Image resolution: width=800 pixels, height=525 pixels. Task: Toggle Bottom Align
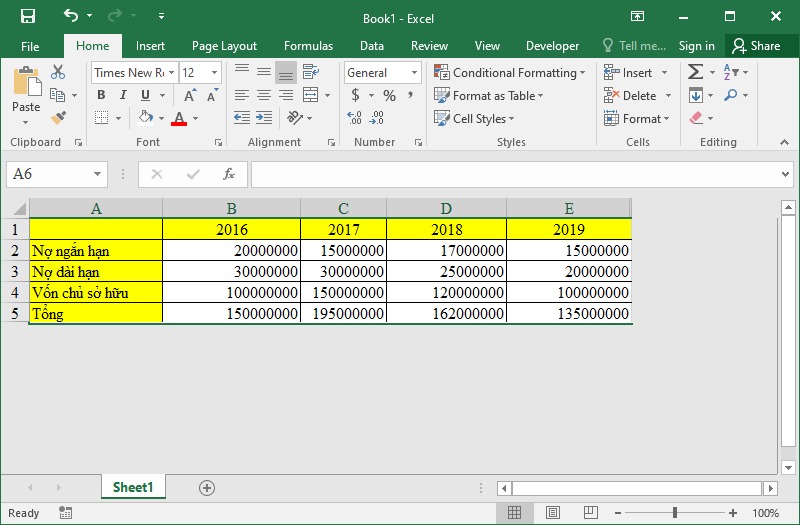(x=286, y=72)
